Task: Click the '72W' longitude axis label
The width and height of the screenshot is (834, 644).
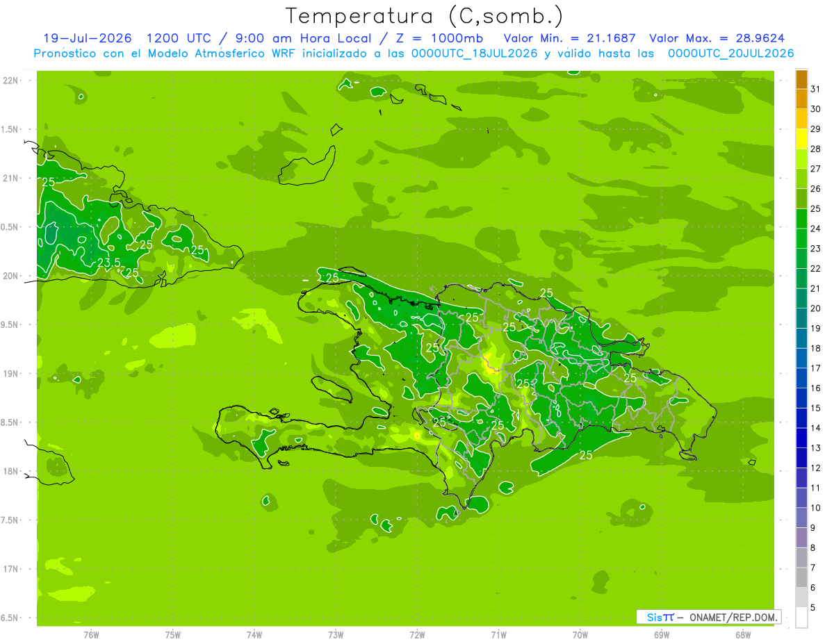Action: [x=417, y=635]
